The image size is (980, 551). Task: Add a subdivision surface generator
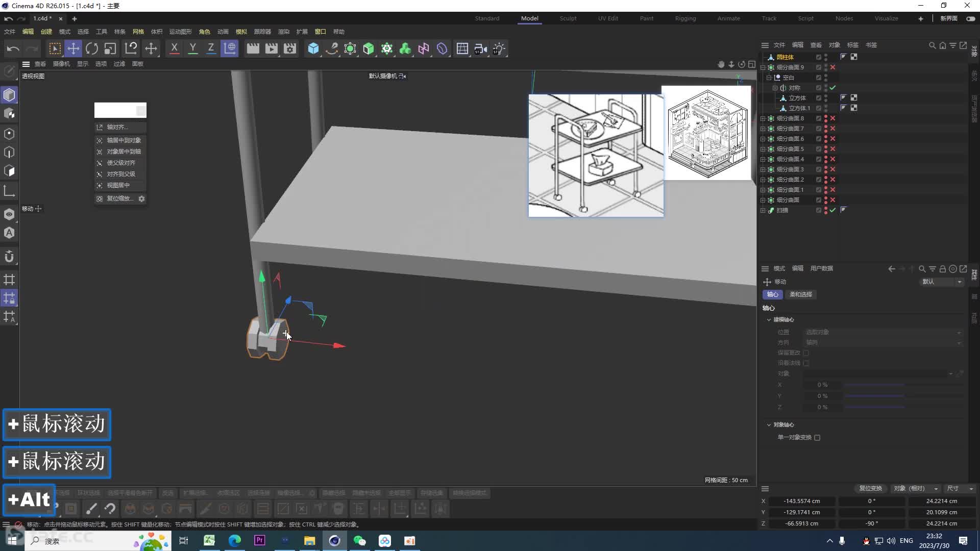(350, 48)
